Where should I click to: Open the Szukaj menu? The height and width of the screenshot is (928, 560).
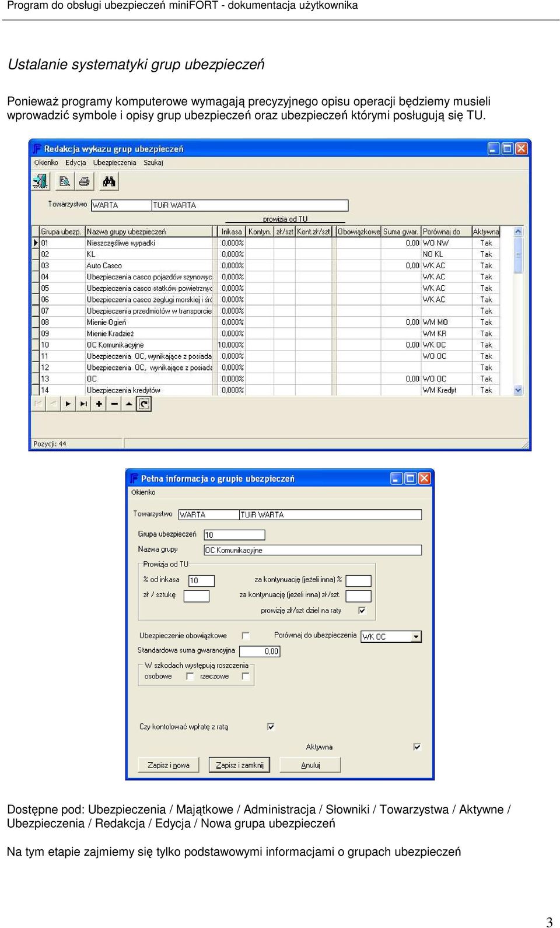[x=153, y=163]
